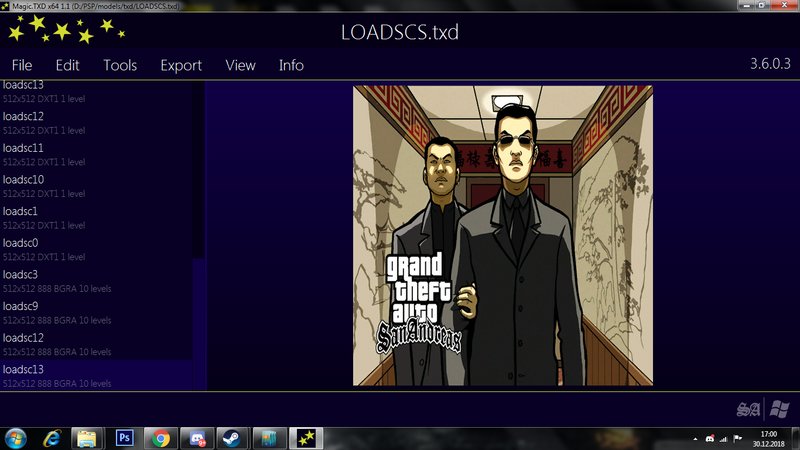The width and height of the screenshot is (800, 450).
Task: Select the DXT1 loadsc12 texture entry
Action: 96,123
